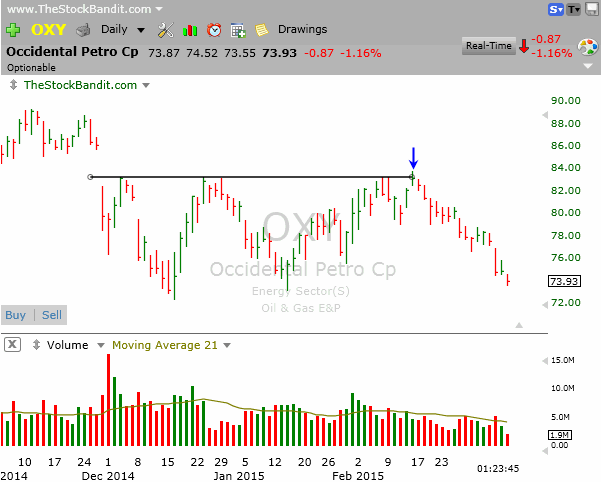Image resolution: width=601 pixels, height=482 pixels.
Task: Click the calendar with plus icon
Action: point(238,30)
